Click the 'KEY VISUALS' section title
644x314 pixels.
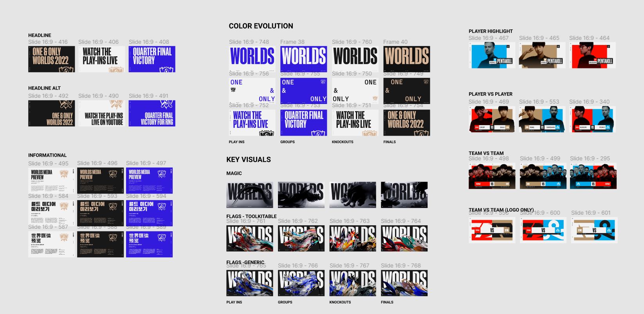click(x=249, y=160)
